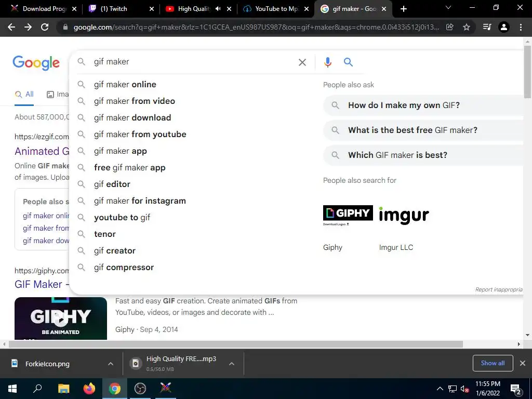532x399 pixels.
Task: Choose suggestion gif compressor
Action: click(124, 268)
